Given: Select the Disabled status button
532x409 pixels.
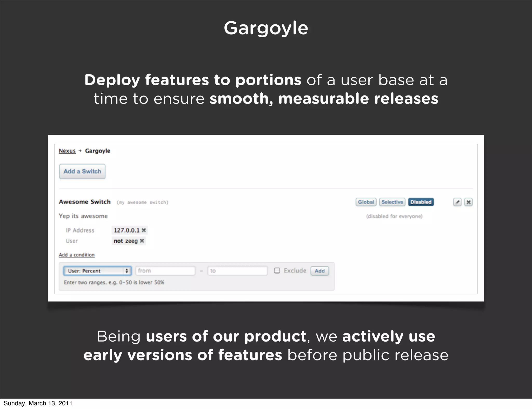Looking at the screenshot, I should (x=421, y=202).
